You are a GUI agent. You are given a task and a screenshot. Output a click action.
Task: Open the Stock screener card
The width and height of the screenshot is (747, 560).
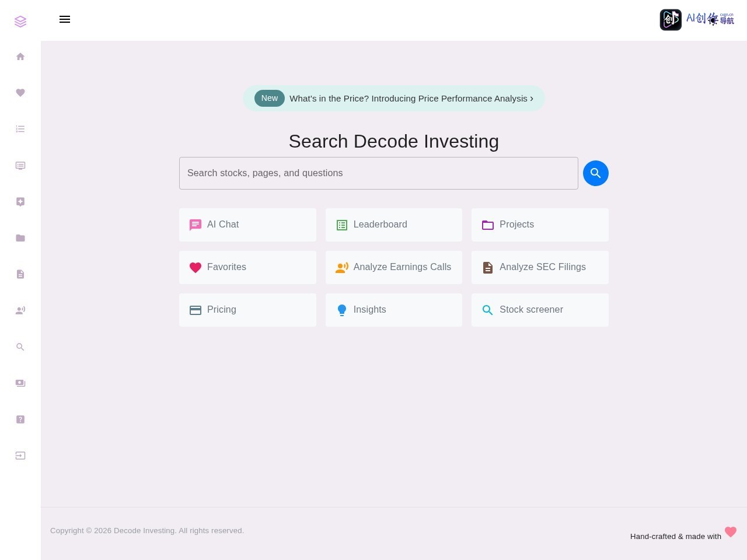(540, 310)
